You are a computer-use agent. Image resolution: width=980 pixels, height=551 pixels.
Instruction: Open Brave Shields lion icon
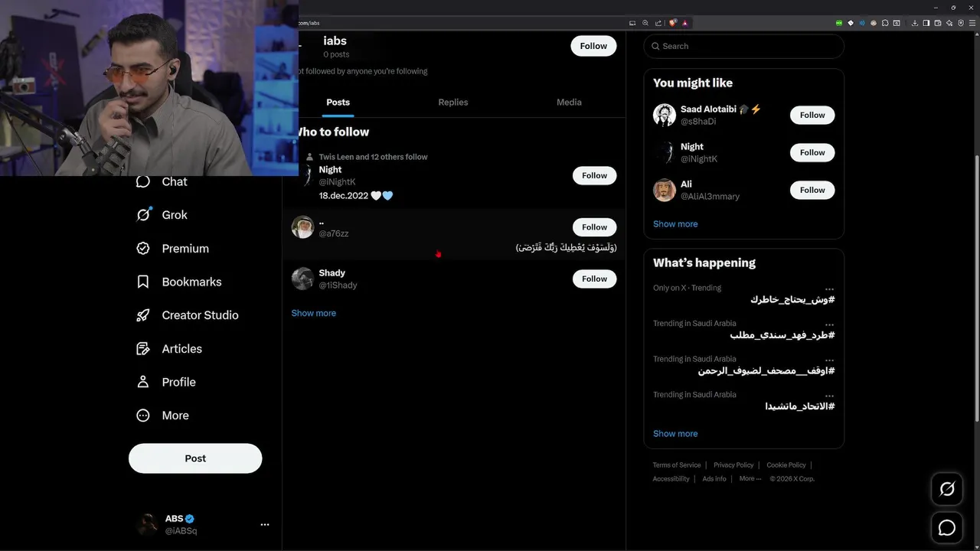(x=672, y=23)
